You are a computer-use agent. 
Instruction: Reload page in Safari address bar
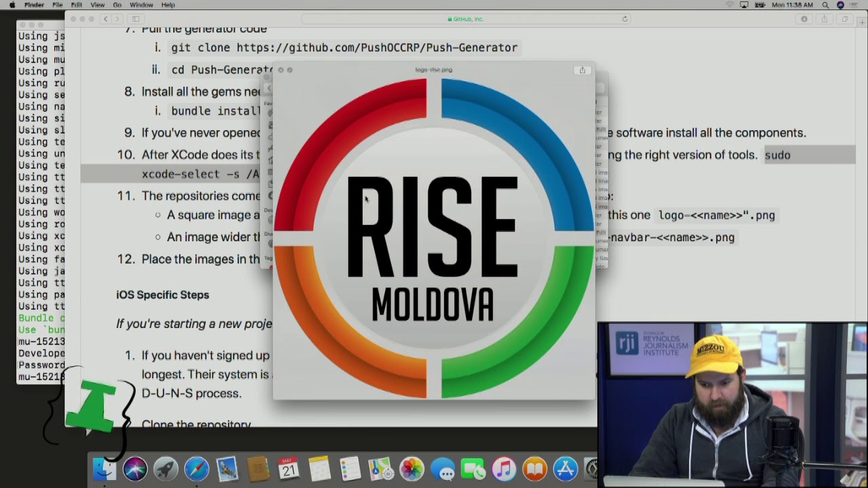(625, 19)
